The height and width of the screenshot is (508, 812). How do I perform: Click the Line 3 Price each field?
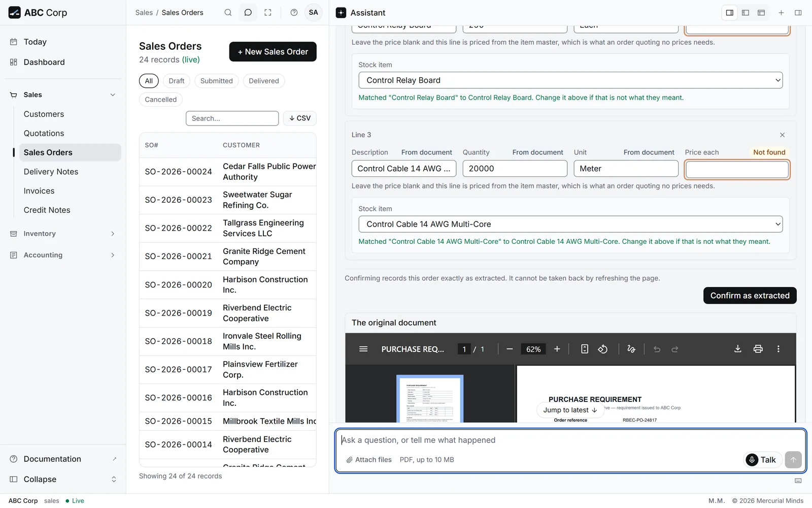(737, 169)
